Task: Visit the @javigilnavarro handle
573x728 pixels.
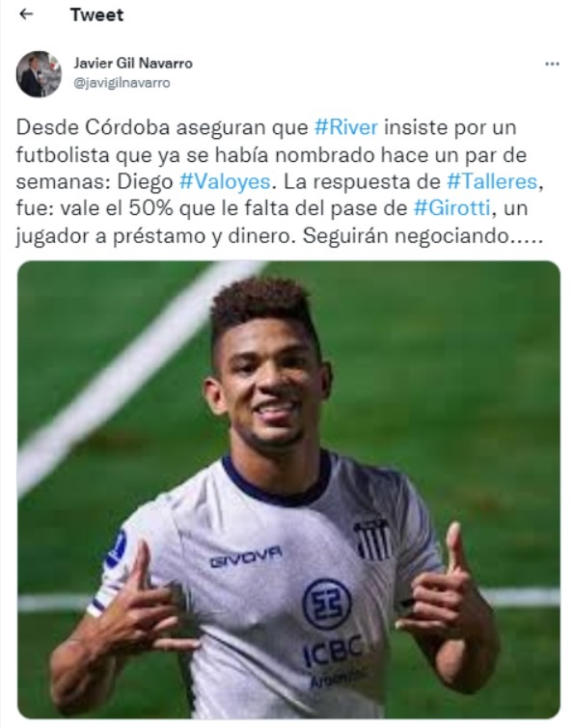Action: click(x=122, y=83)
